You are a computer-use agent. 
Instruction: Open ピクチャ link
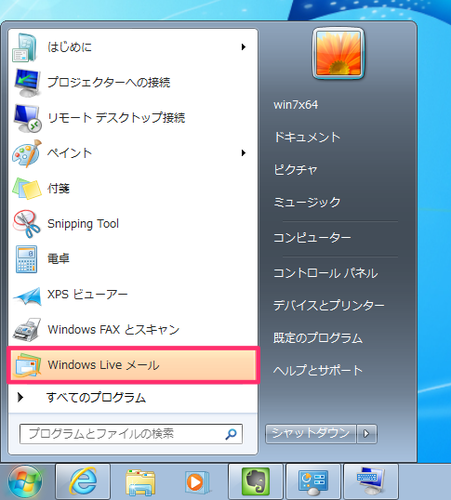[x=296, y=170]
